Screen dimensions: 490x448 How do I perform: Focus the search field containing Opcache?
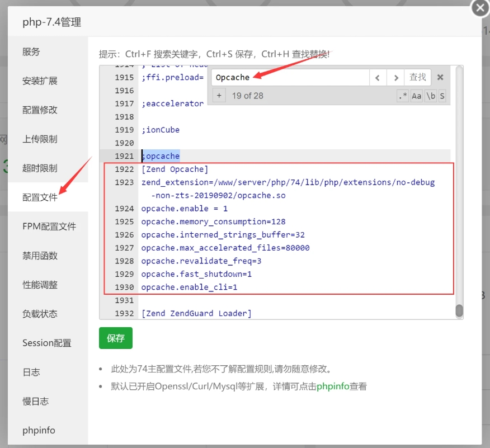(290, 77)
